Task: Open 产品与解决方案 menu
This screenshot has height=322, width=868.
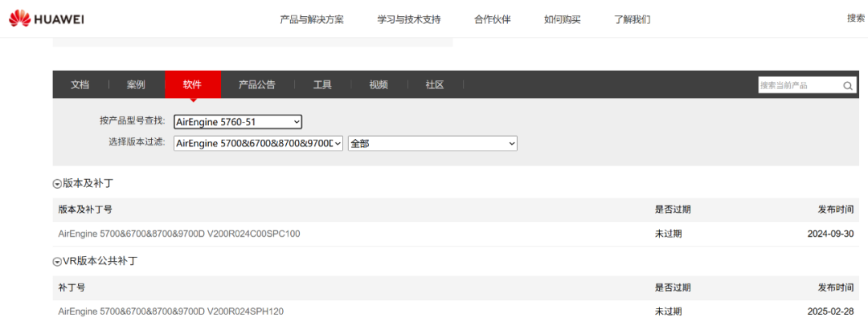Action: tap(311, 19)
